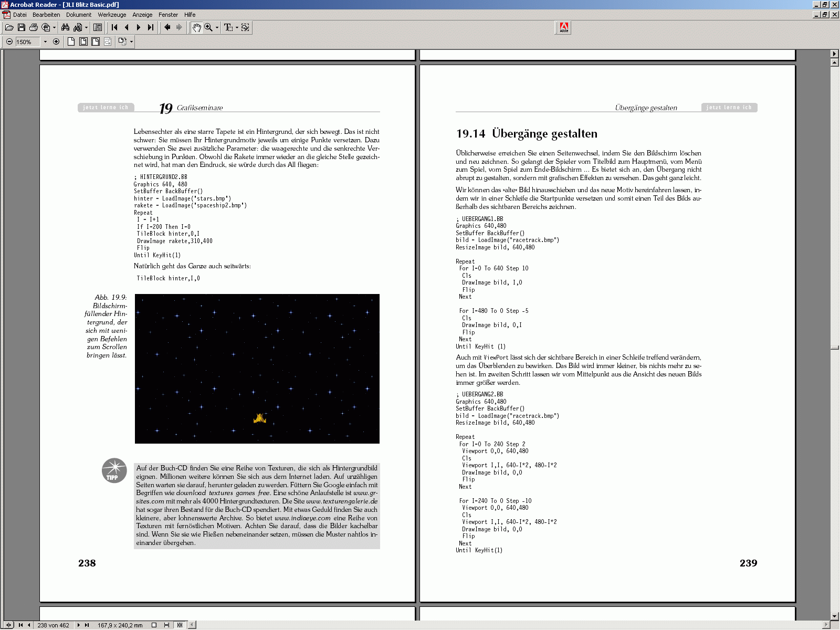
Task: Click the status bar previous page button
Action: [x=29, y=625]
